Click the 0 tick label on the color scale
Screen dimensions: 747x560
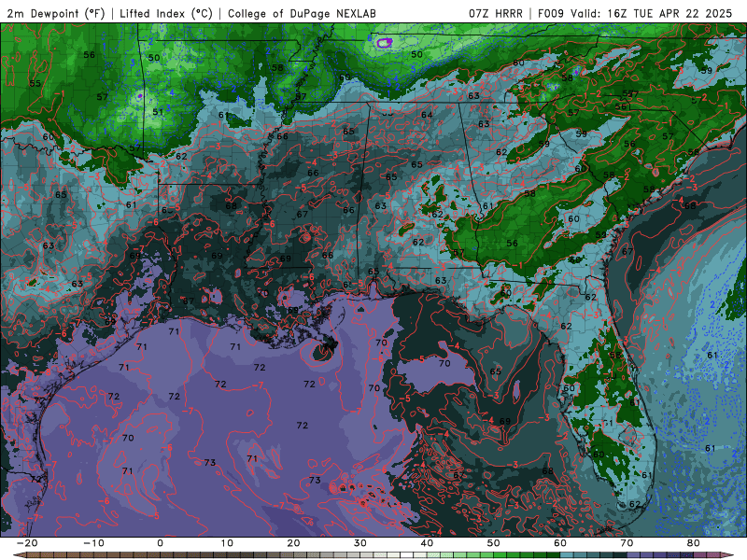[160, 543]
